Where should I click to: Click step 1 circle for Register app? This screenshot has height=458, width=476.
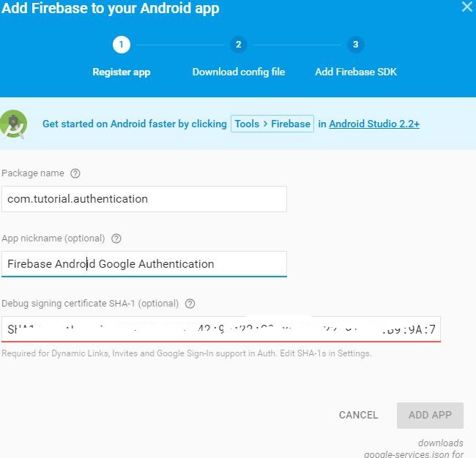click(x=122, y=45)
